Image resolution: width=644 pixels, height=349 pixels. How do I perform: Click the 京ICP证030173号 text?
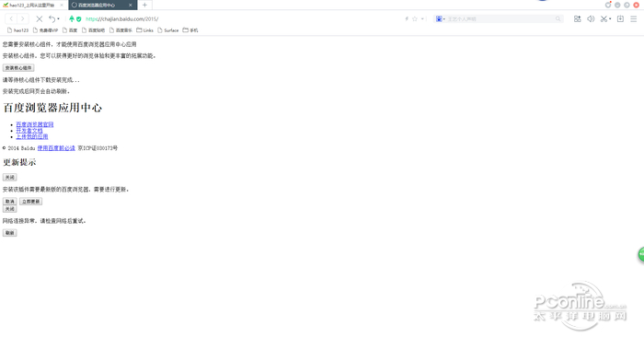click(98, 148)
